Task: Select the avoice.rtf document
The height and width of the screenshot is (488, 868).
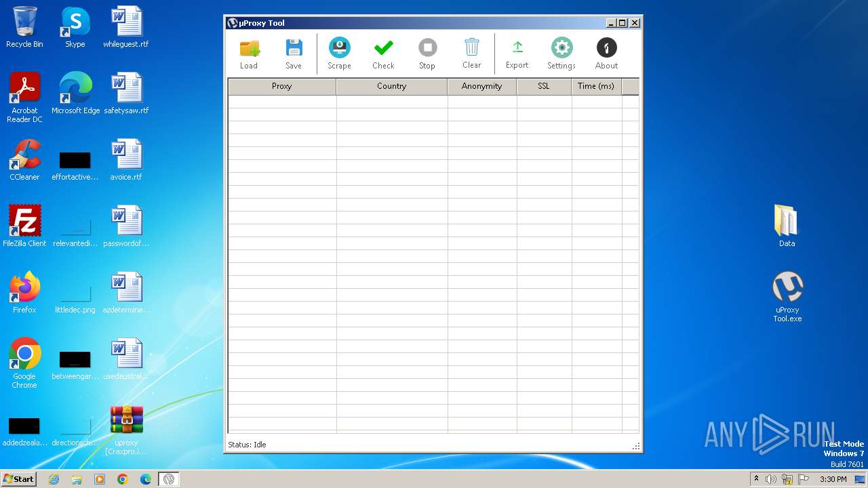Action: click(x=126, y=160)
